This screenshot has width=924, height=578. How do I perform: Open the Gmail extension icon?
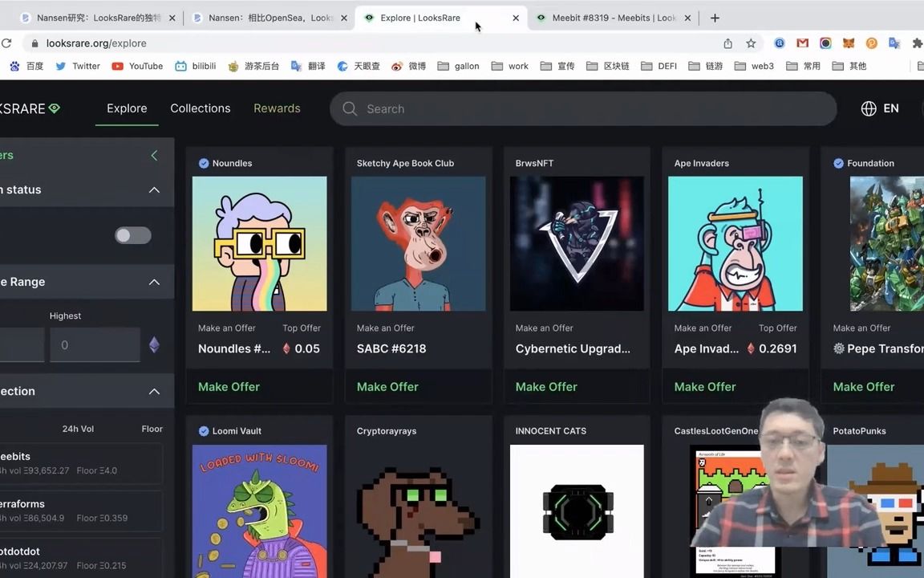[x=802, y=43]
